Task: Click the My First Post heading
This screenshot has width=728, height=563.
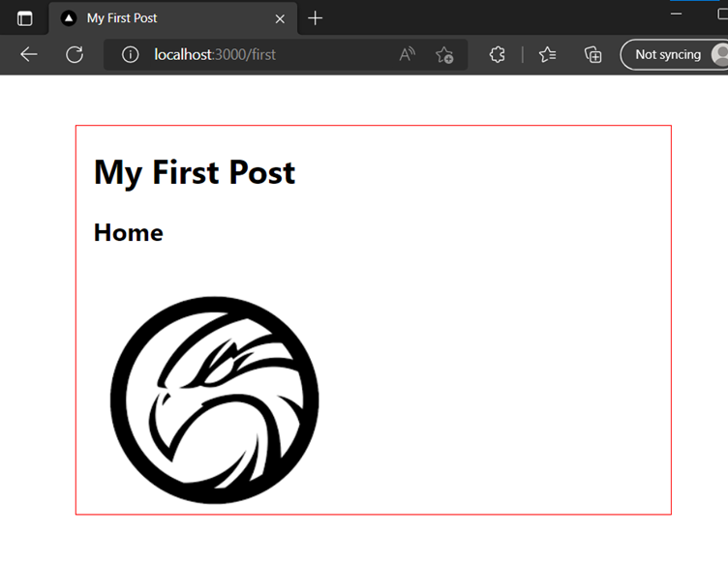Action: [x=194, y=172]
